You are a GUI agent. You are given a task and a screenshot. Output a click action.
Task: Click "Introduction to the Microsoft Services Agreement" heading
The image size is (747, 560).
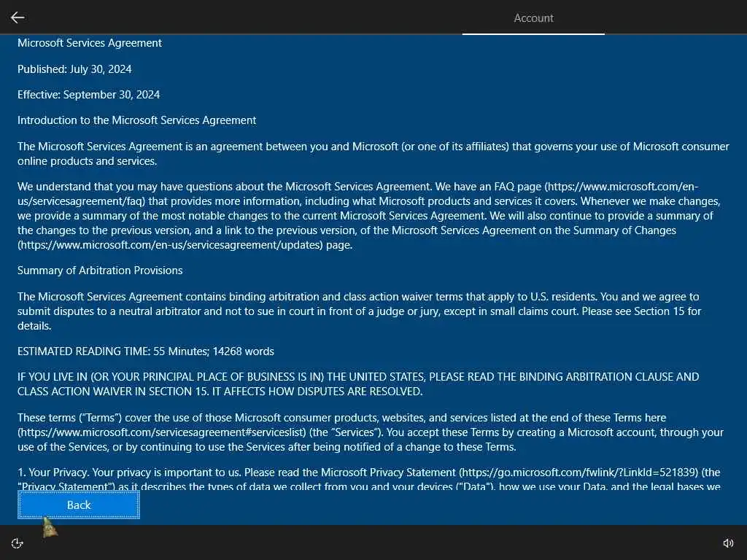pos(136,120)
